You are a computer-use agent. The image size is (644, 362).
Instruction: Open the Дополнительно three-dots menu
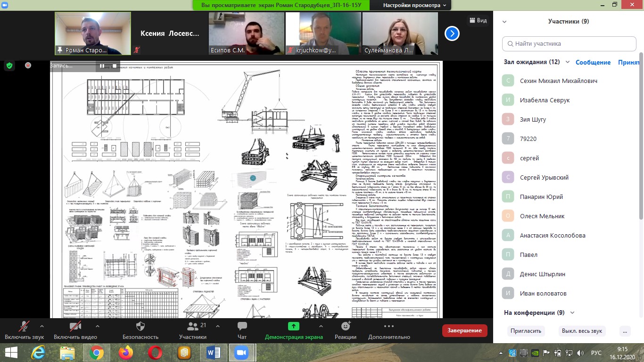(x=389, y=330)
